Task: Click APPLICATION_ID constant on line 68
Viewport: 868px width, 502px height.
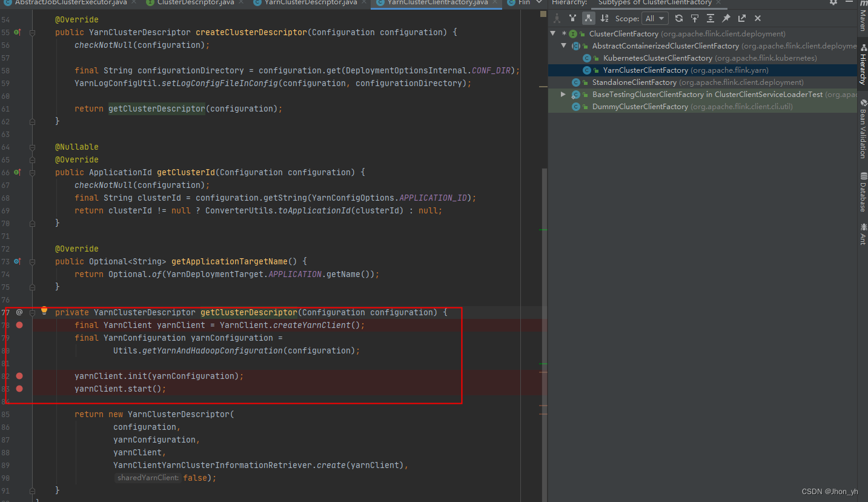Action: tap(433, 198)
